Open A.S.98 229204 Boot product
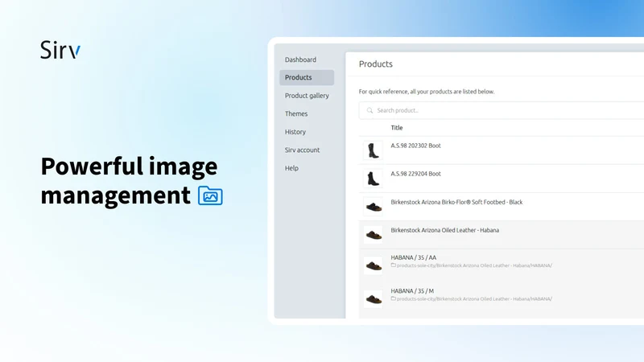Screen dimensions: 644x362 415,174
